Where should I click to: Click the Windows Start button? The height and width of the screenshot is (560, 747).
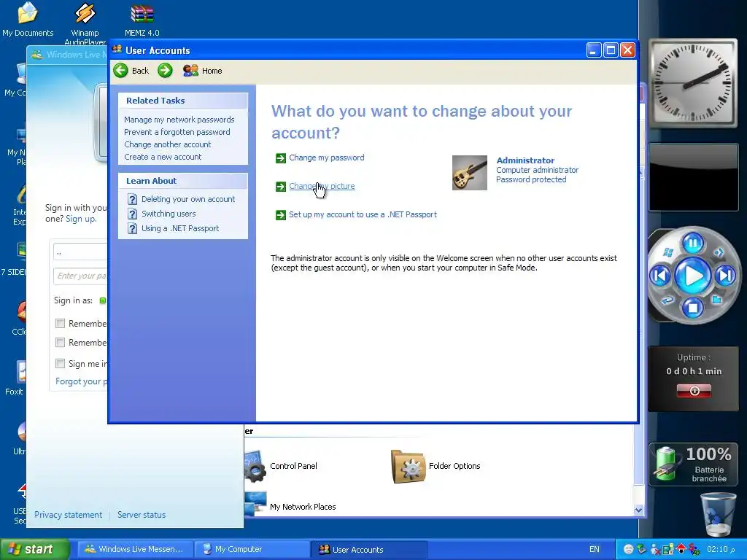point(34,549)
